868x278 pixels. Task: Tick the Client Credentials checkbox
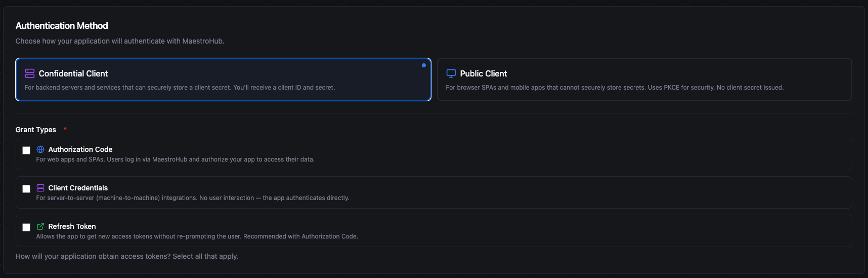26,189
